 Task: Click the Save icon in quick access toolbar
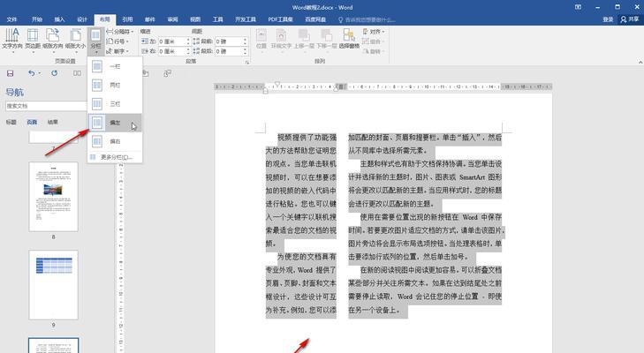[x=11, y=73]
